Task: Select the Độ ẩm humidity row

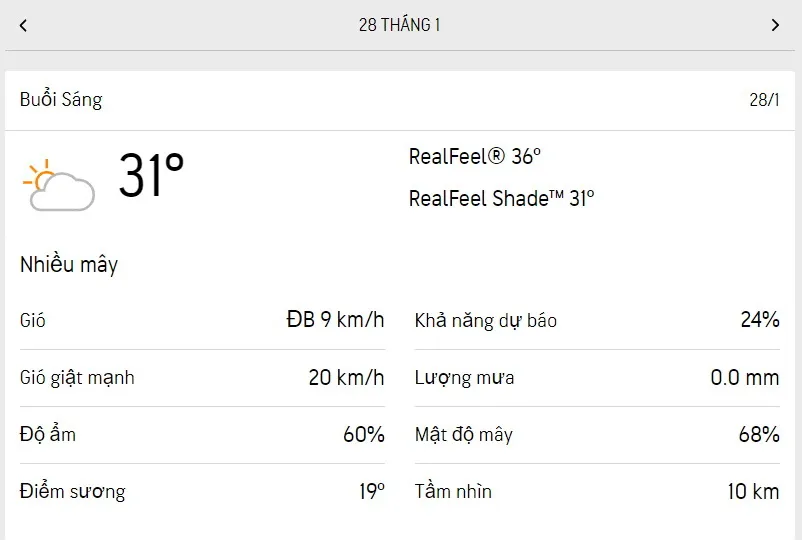Action: click(x=202, y=435)
